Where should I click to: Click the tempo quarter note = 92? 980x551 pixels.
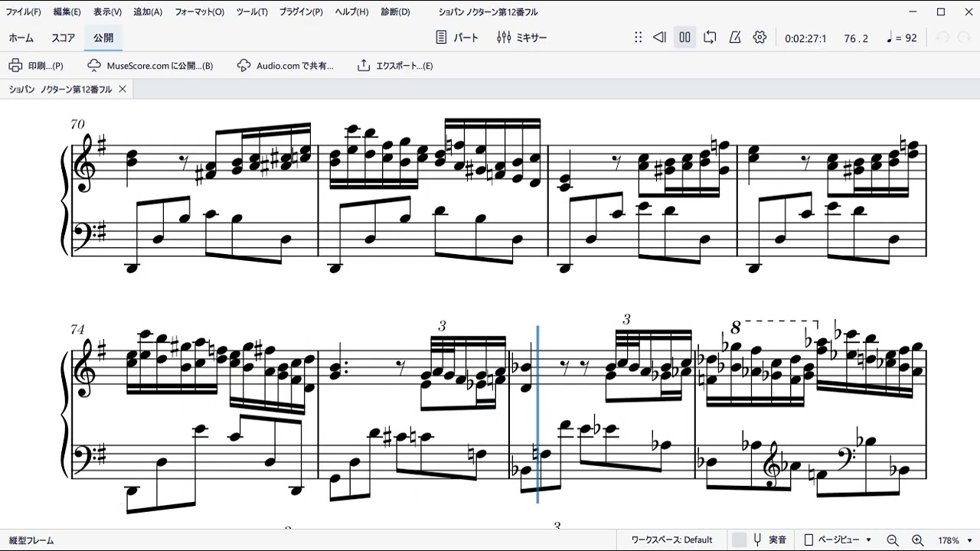901,38
